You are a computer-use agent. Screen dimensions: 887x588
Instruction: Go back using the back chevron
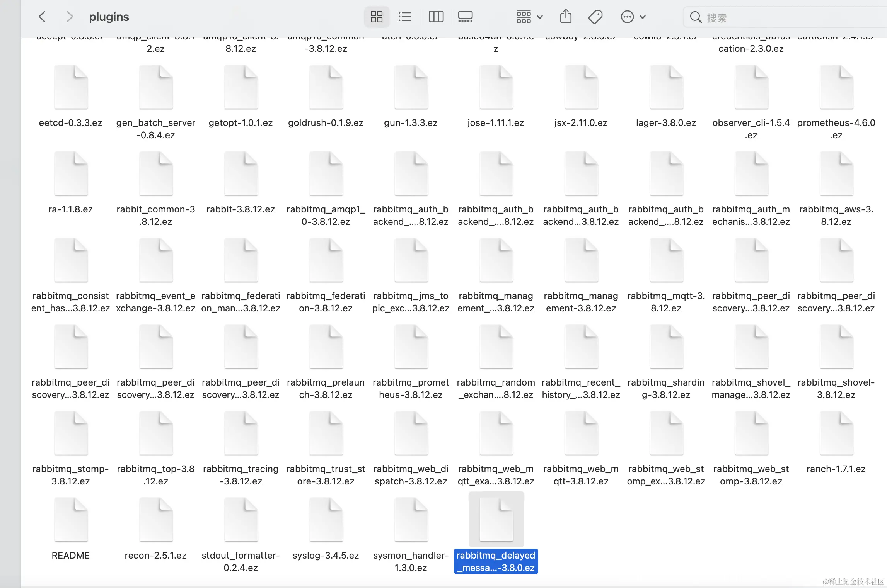42,17
